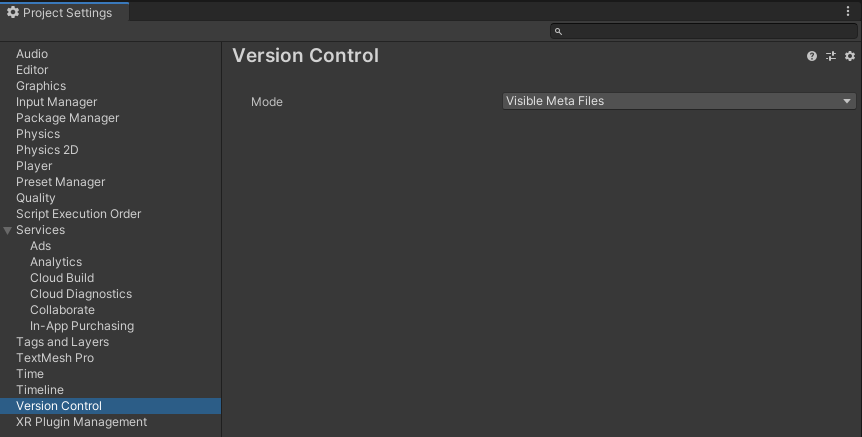Open the settings gear menu for Version Control

(850, 56)
